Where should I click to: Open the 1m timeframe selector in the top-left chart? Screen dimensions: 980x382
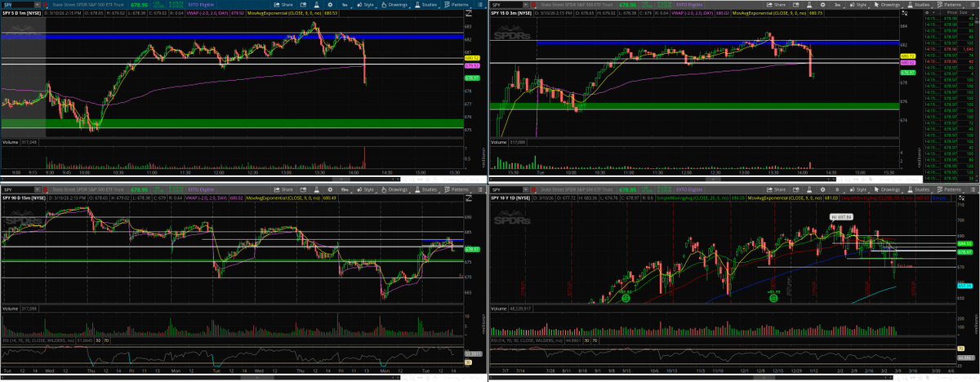tap(345, 5)
